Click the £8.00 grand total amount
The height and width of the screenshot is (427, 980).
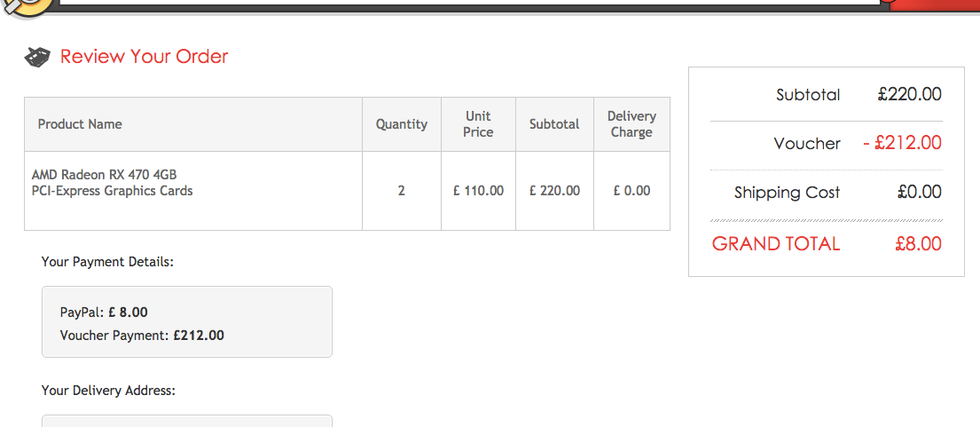click(x=918, y=244)
